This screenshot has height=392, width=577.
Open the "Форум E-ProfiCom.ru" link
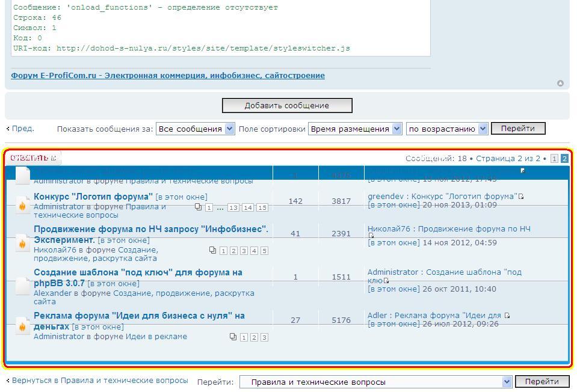click(x=168, y=76)
